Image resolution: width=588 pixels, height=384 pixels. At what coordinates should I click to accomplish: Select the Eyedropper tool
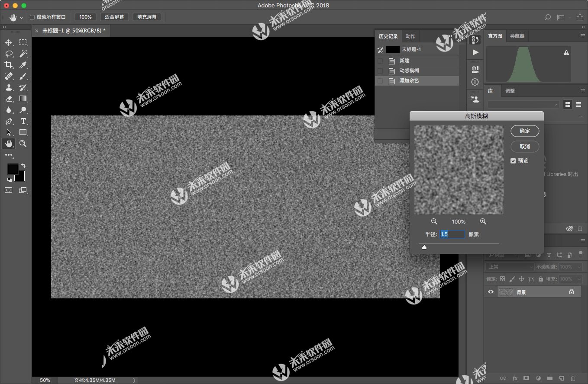click(23, 65)
